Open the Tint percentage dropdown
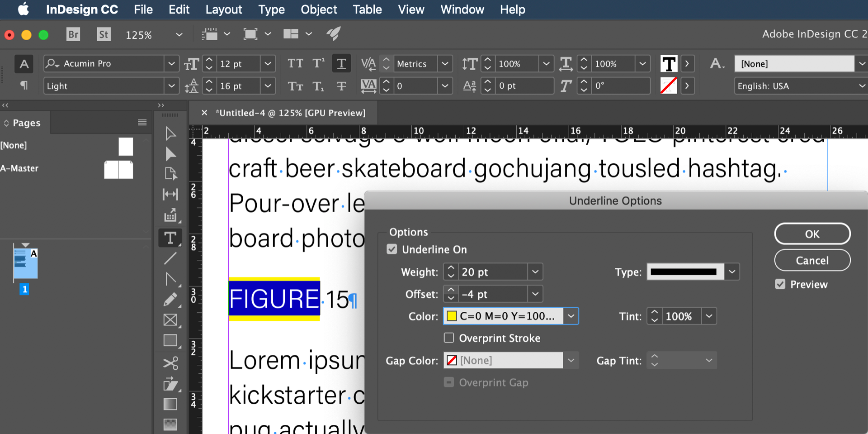This screenshot has height=434, width=868. (709, 316)
